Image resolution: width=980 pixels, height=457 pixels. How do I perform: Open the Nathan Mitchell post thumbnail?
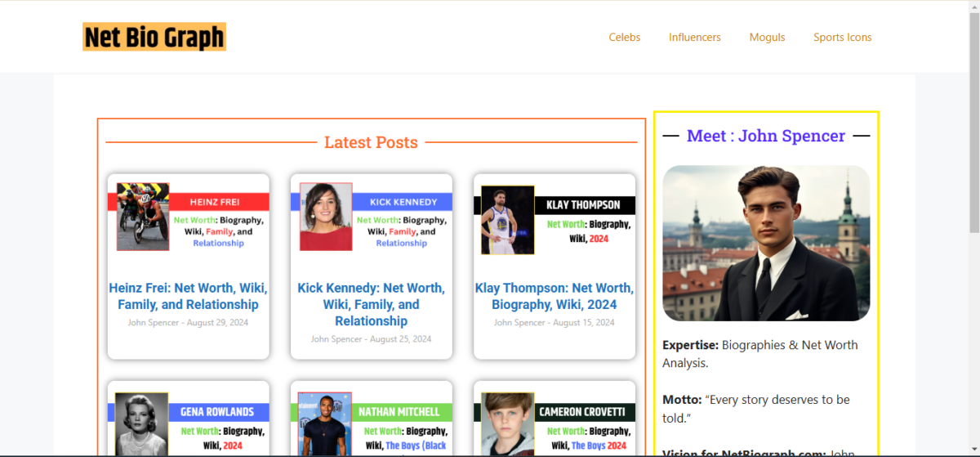click(372, 423)
